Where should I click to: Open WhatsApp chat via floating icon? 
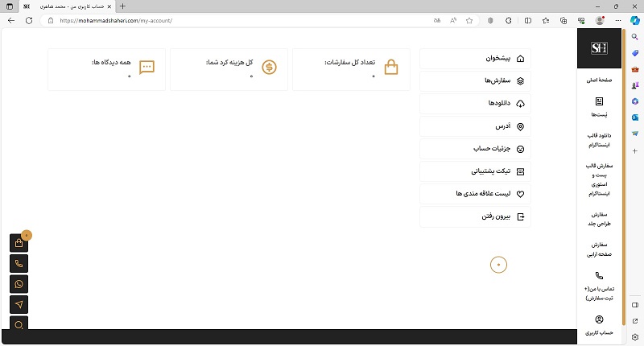coord(19,284)
